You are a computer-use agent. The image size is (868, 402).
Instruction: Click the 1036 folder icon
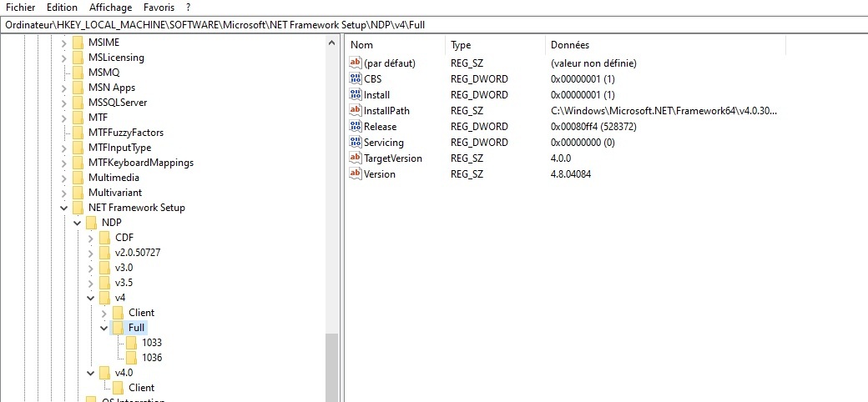(x=131, y=357)
